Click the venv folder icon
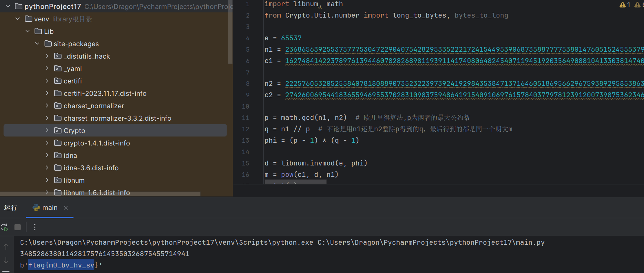The width and height of the screenshot is (644, 273). click(29, 19)
